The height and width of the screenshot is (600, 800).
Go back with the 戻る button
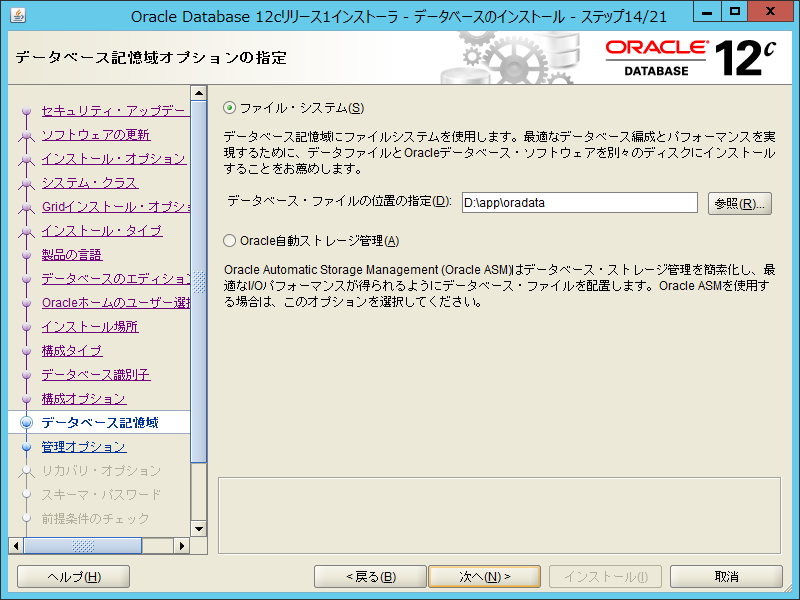pyautogui.click(x=371, y=577)
